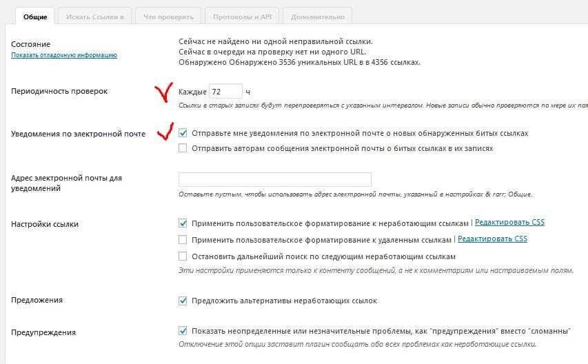Screen dimensions: 588x364
Task: Open Редактировать CSS link for non-working links
Action: click(x=509, y=223)
